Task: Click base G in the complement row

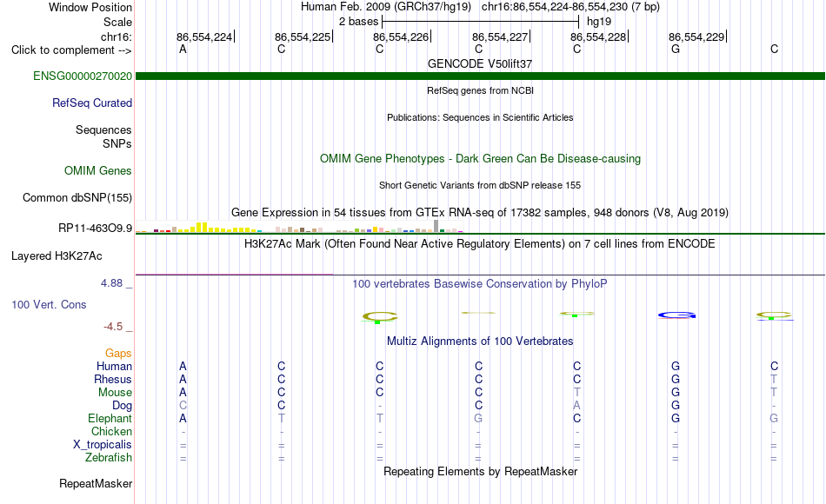Action: tap(676, 50)
